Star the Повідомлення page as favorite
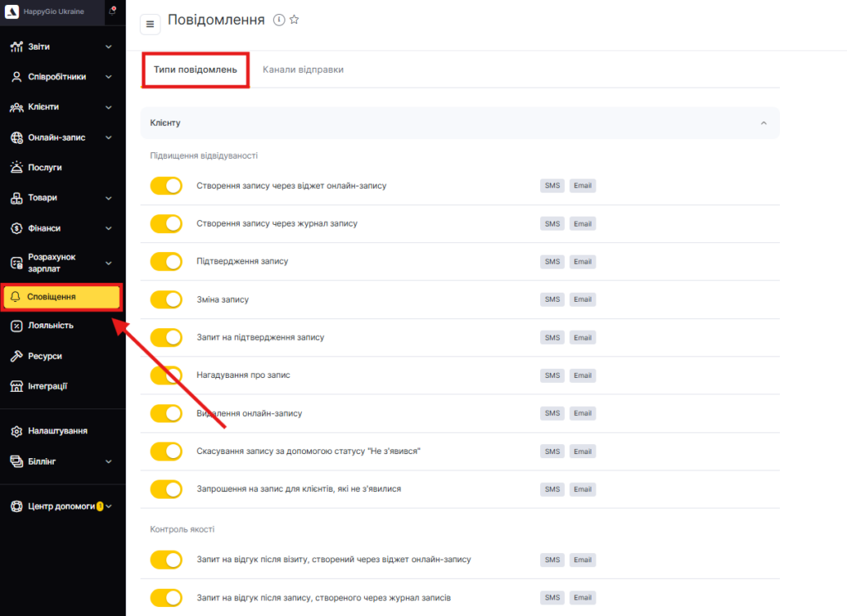 [x=294, y=20]
